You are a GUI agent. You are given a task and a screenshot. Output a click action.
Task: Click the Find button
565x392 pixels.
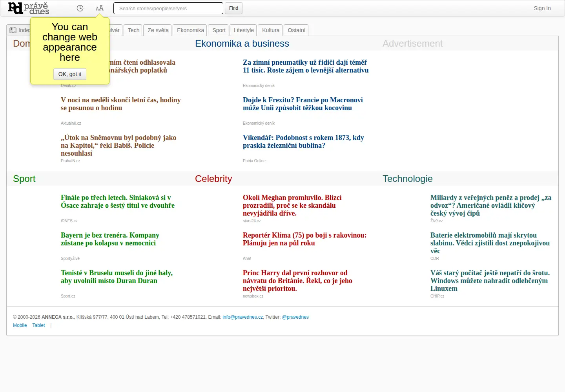233,8
